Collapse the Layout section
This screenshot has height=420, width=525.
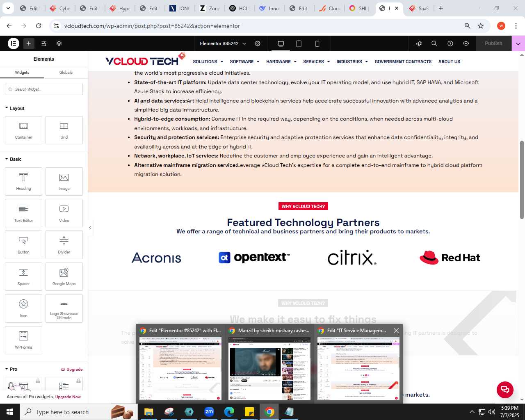coord(15,108)
